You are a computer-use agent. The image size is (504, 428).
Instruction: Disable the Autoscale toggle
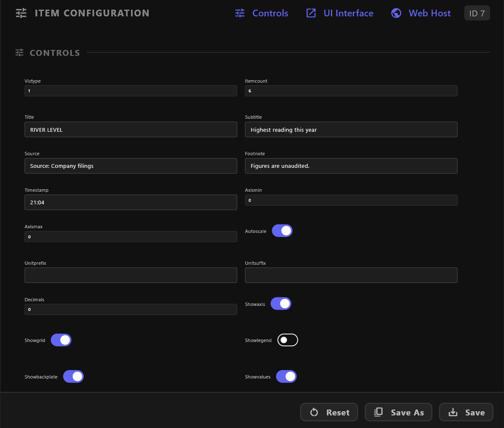282,231
